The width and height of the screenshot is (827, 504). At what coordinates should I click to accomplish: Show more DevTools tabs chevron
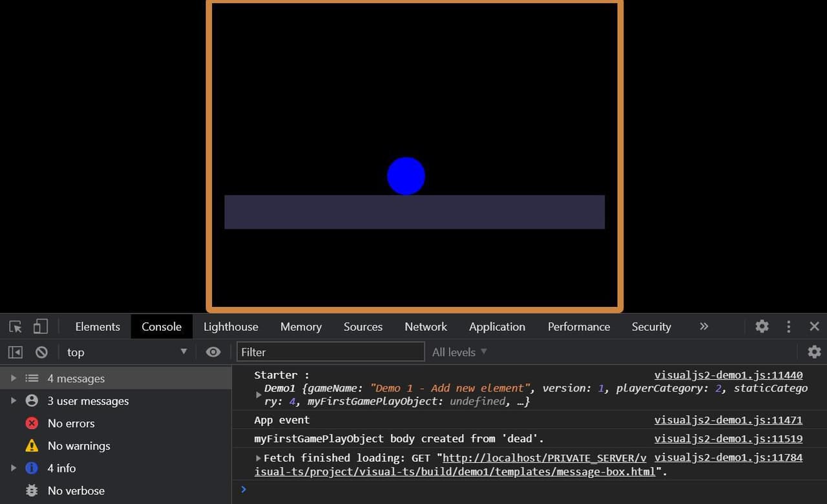point(704,326)
